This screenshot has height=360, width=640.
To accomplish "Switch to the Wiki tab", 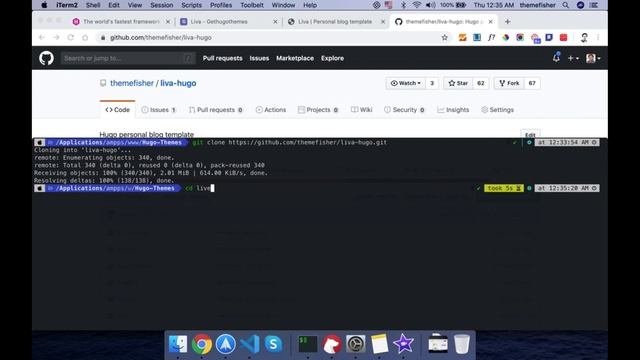I will [362, 110].
